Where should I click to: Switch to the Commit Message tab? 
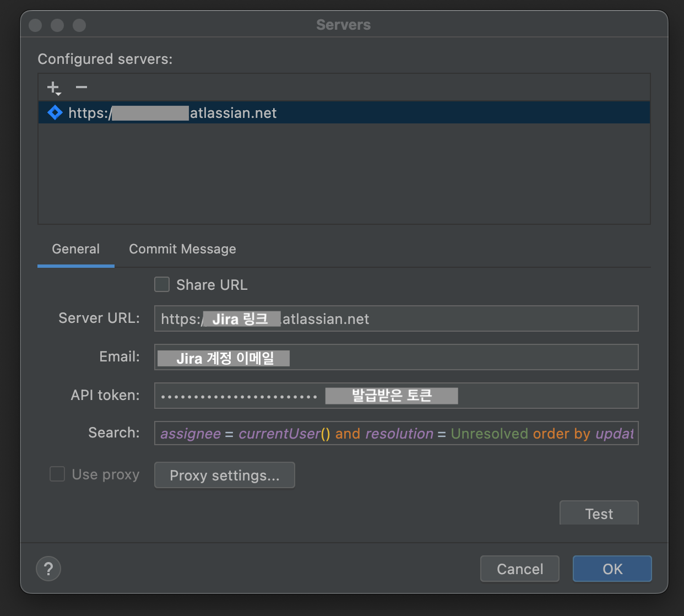(x=182, y=249)
